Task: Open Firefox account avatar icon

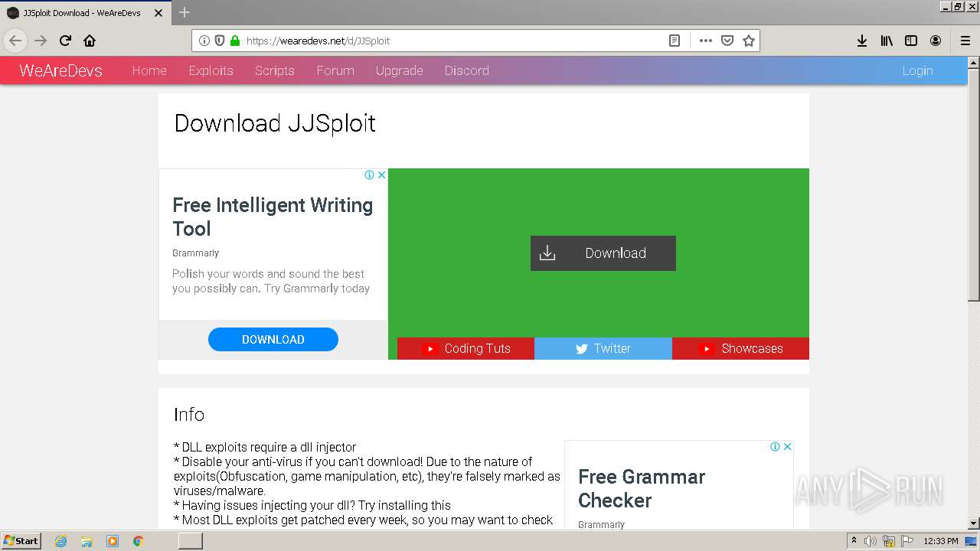Action: (936, 41)
